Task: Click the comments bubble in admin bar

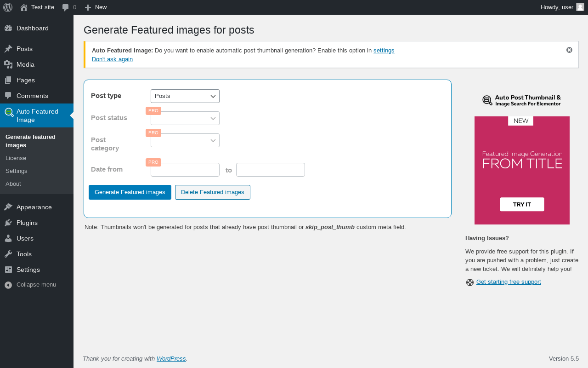Action: 66,7
